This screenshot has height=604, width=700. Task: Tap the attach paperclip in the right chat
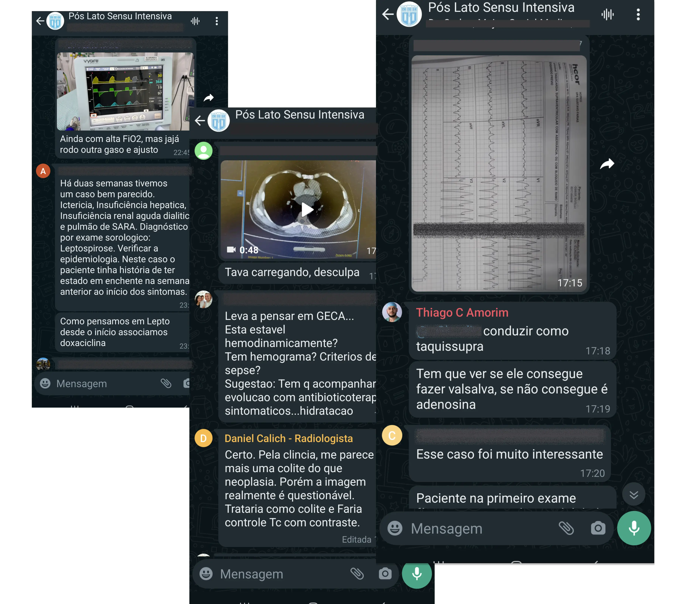[x=566, y=528]
